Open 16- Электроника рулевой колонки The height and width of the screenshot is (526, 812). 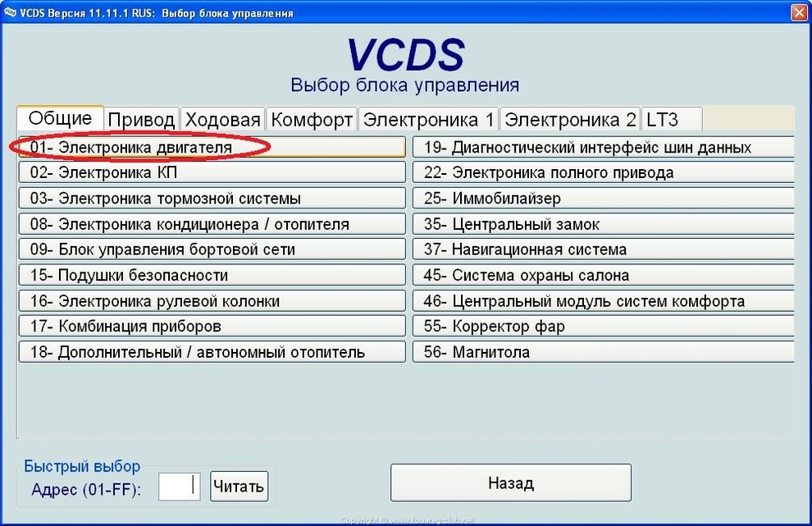click(x=212, y=300)
